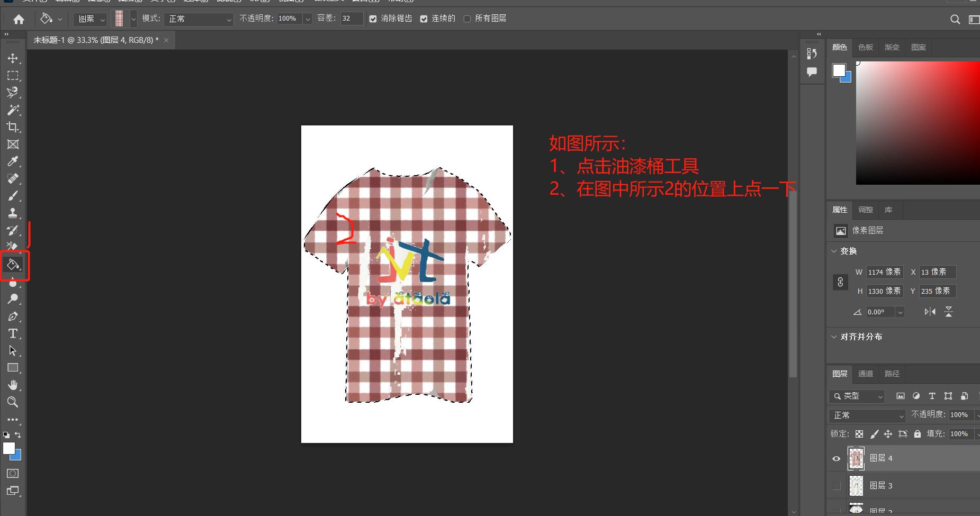
Task: Switch to the 色板 swatches tab
Action: point(866,48)
